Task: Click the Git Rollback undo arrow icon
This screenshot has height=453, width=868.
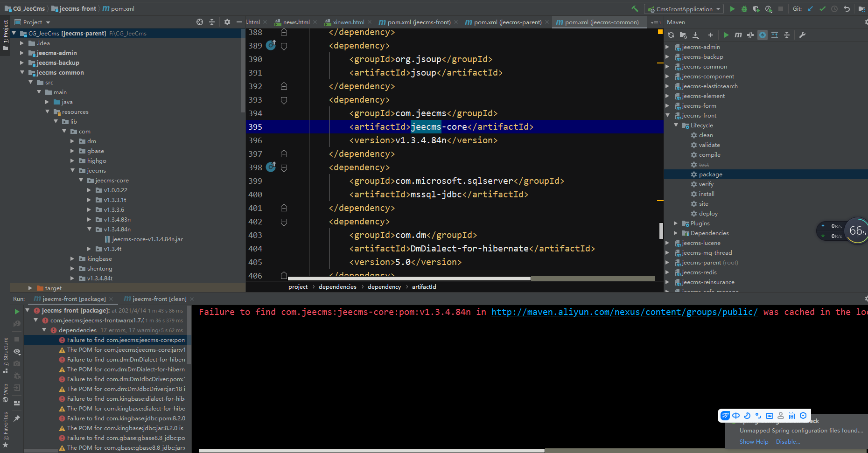Action: (847, 9)
